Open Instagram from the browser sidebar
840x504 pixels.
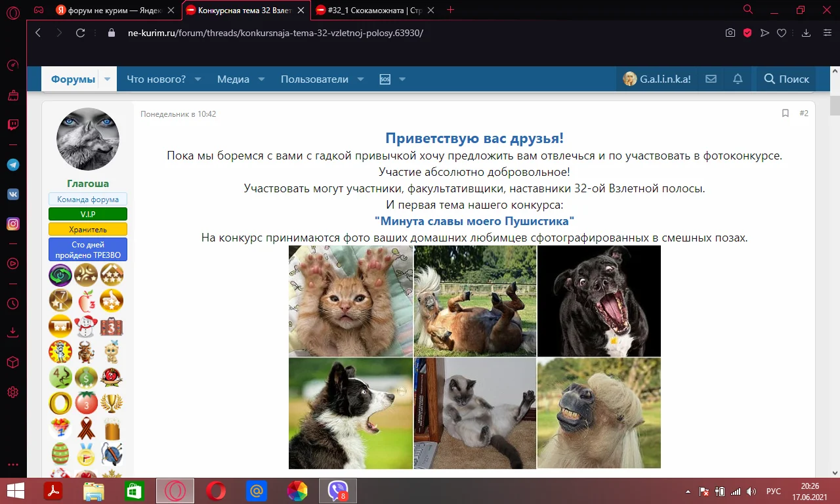12,224
